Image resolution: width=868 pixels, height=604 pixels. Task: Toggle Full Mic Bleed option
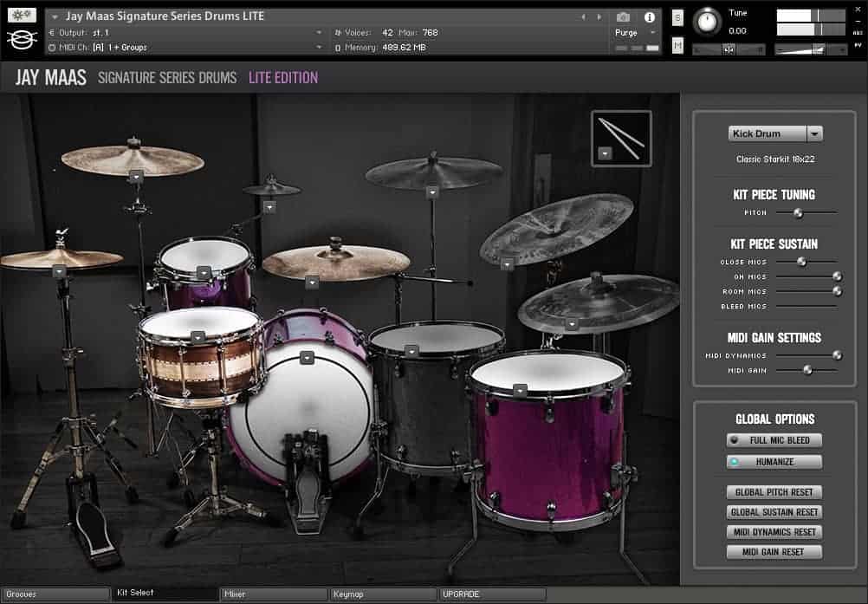coord(774,440)
